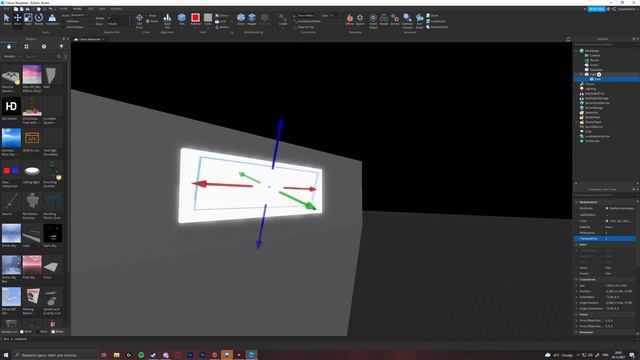Activate the Rotate tool
This screenshot has height=360, width=640.
tap(39, 19)
